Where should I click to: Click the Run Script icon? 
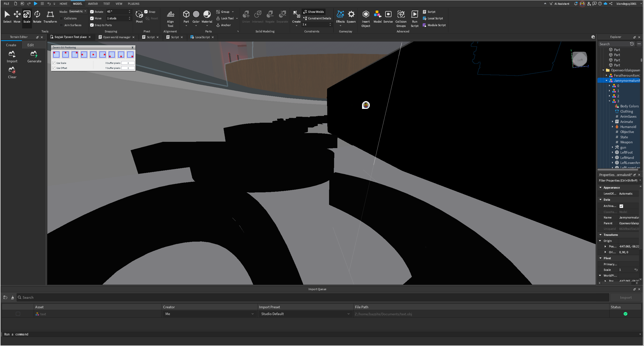point(414,14)
